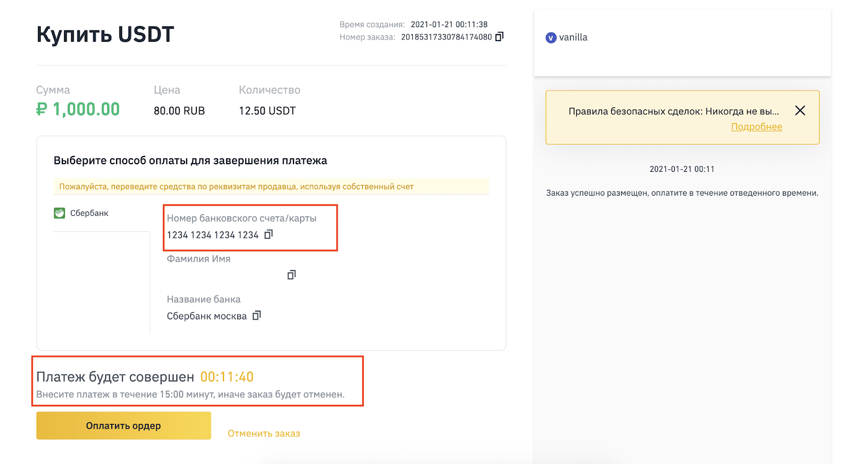Click the Выберите способ оплаты heading
Viewport: 868px width, 464px height.
pos(190,160)
